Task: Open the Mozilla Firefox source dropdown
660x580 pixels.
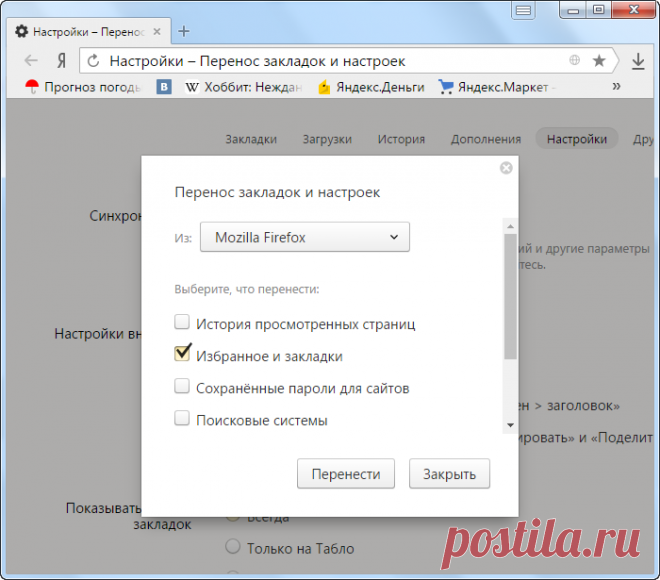Action: 305,237
